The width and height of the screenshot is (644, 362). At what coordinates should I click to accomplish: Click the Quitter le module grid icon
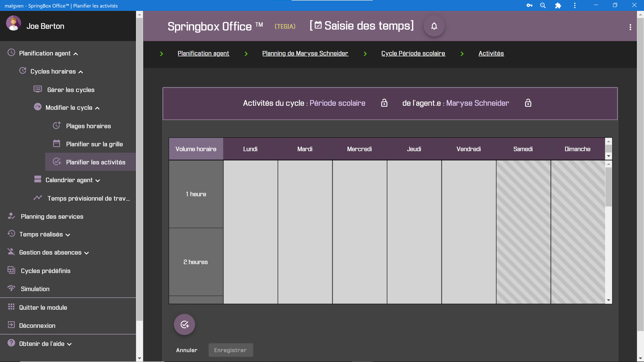11,307
